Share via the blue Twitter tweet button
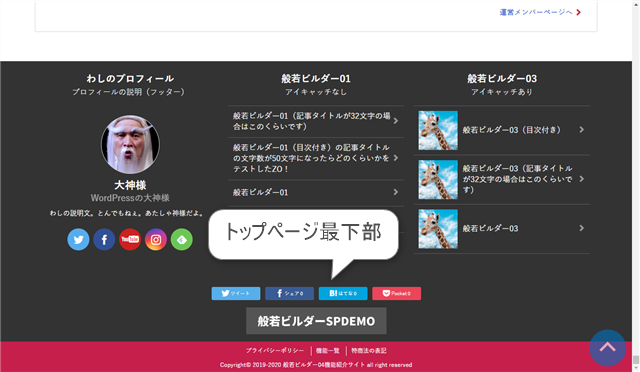 point(236,293)
